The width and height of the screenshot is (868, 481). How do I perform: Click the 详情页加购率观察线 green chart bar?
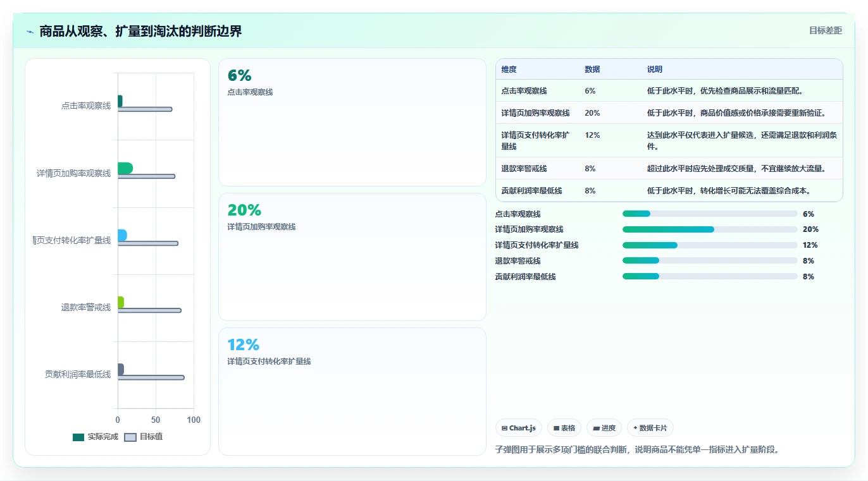(x=125, y=168)
